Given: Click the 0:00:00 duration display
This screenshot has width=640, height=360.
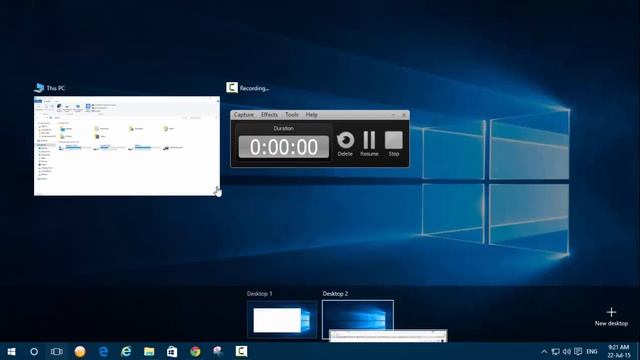Looking at the screenshot, I should coord(284,147).
